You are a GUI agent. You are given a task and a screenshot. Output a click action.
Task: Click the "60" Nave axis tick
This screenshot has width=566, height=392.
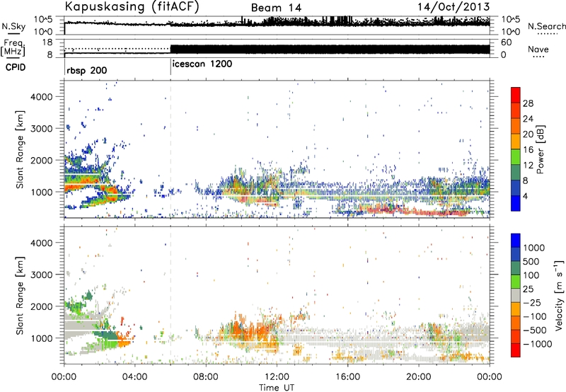coord(506,42)
